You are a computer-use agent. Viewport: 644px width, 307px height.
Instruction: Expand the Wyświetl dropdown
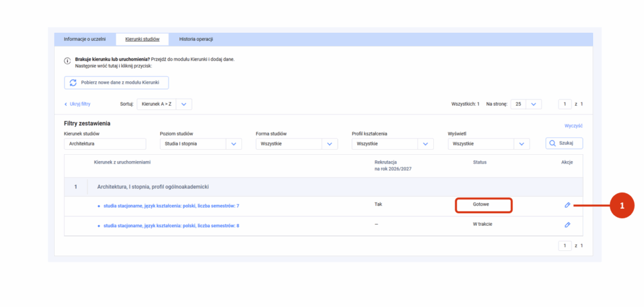pyautogui.click(x=487, y=144)
